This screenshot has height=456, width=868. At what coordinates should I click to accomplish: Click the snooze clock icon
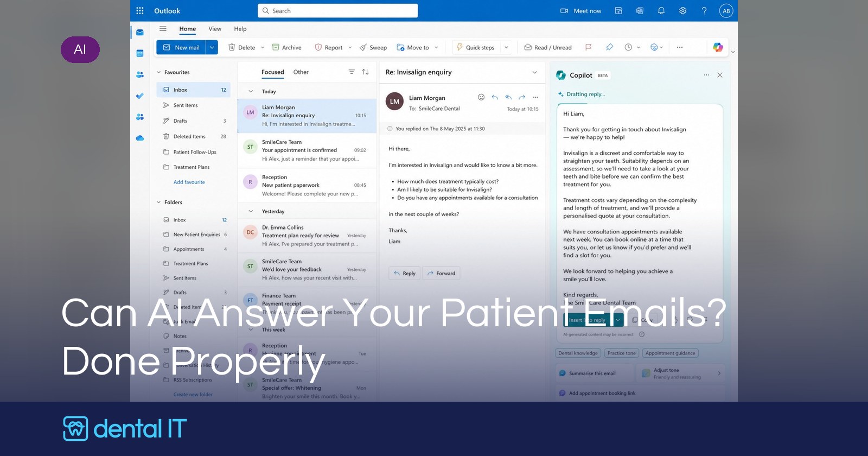click(x=628, y=48)
